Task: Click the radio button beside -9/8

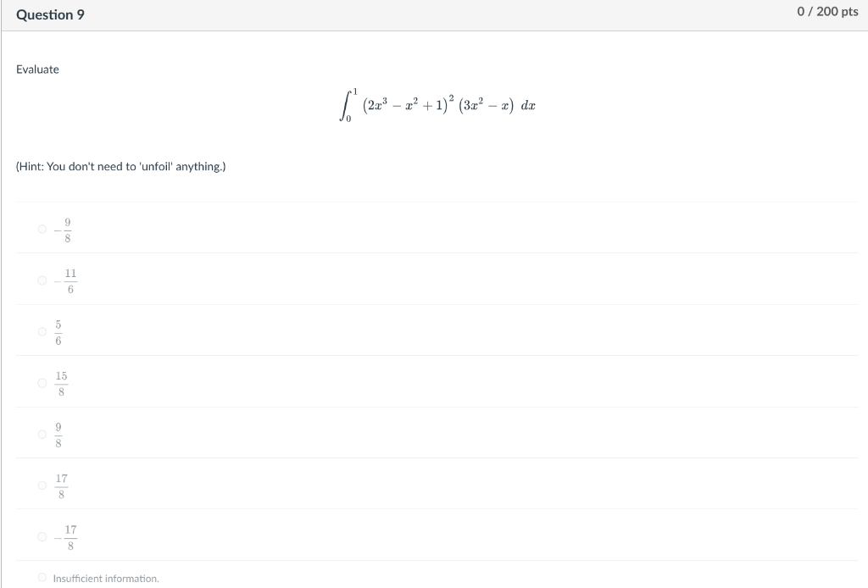Action: pos(42,229)
